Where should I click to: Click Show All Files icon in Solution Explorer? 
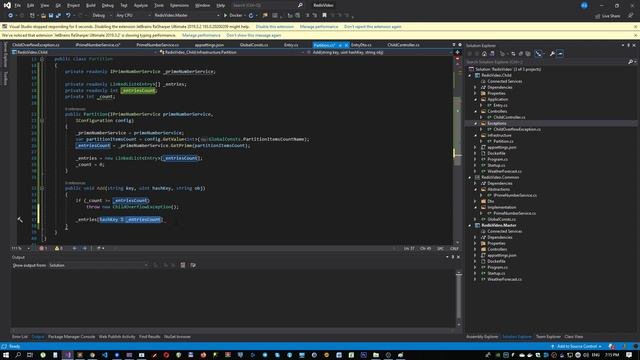[x=528, y=53]
